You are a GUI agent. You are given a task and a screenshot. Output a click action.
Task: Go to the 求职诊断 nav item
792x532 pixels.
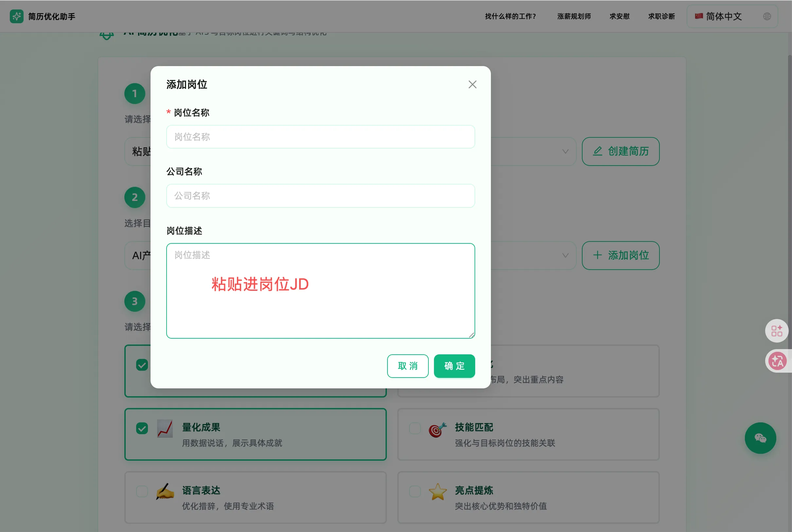click(661, 16)
